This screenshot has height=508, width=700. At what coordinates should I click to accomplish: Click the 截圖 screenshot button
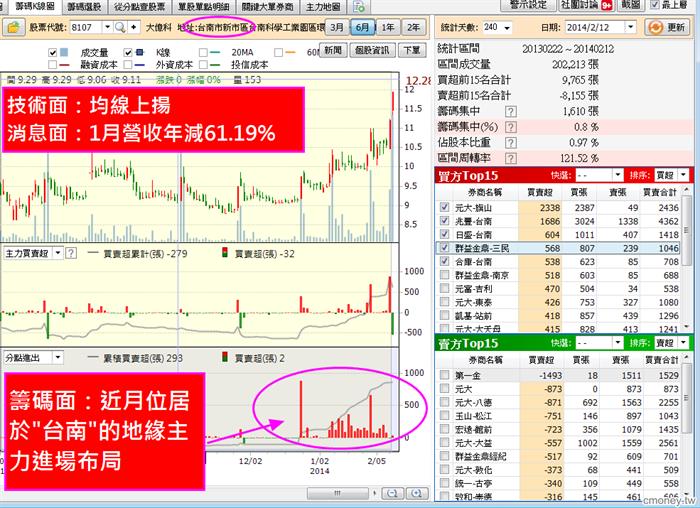[x=631, y=5]
